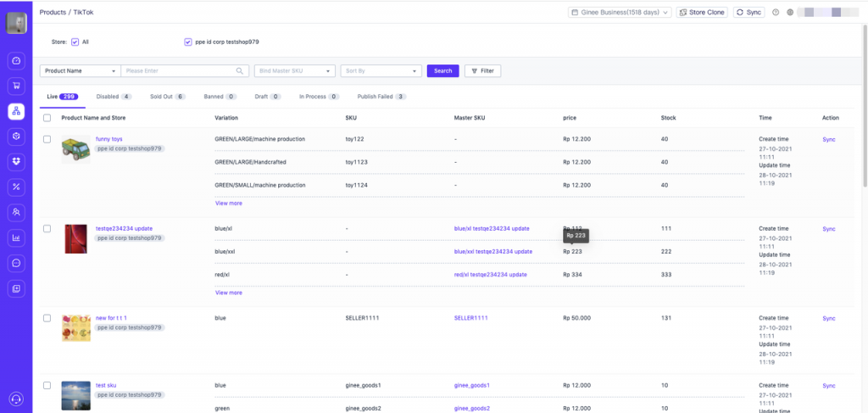This screenshot has height=413, width=868.
Task: Open the Product Name search type dropdown
Action: [81, 71]
